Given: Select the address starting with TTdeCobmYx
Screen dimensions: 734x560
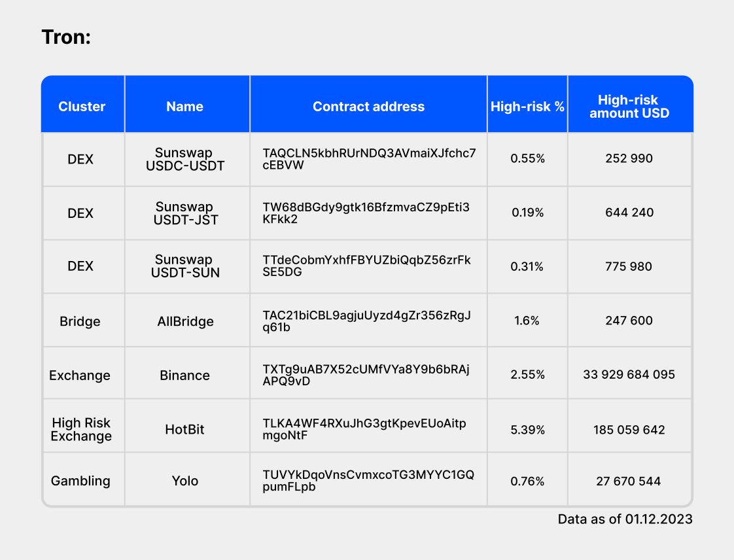Looking at the screenshot, I should [x=366, y=266].
